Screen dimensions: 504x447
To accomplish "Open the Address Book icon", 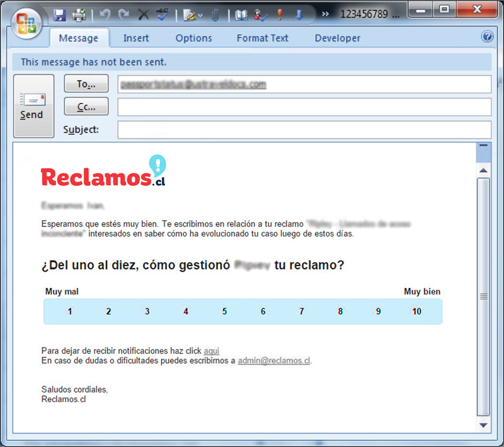I will [241, 15].
